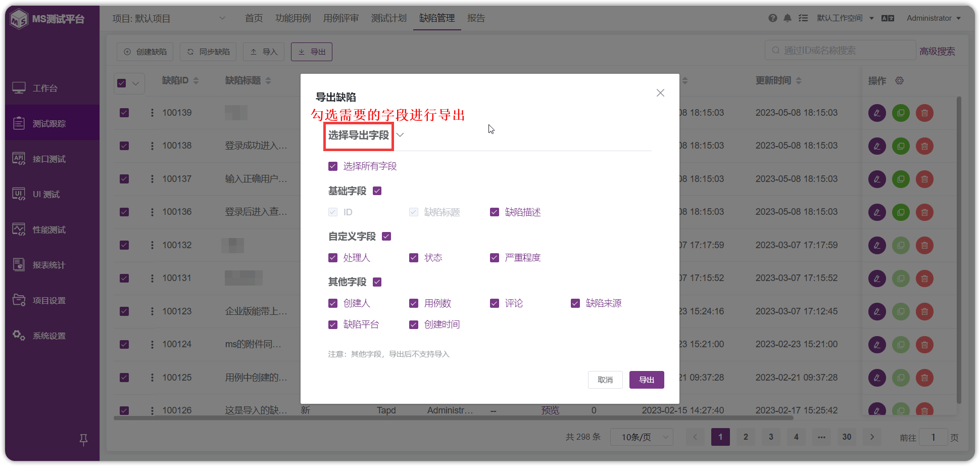The width and height of the screenshot is (980, 466).
Task: Toggle the 基础字段 group checkbox
Action: pos(377,191)
